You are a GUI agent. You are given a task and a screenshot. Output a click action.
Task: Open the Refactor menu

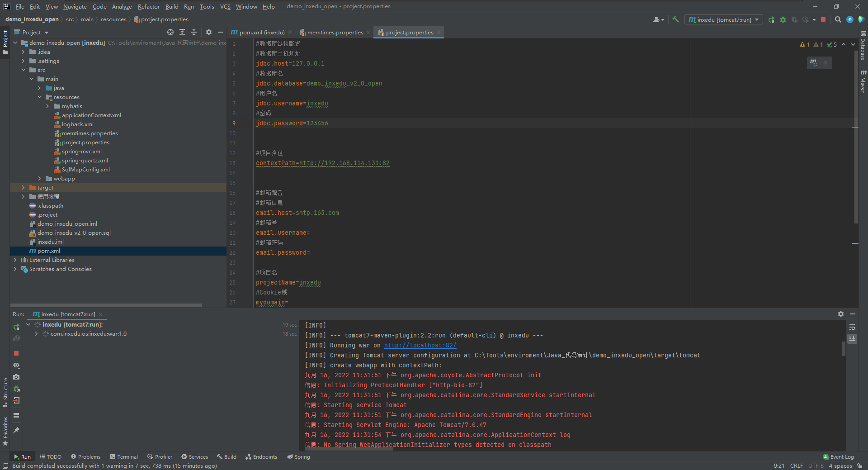pyautogui.click(x=149, y=6)
